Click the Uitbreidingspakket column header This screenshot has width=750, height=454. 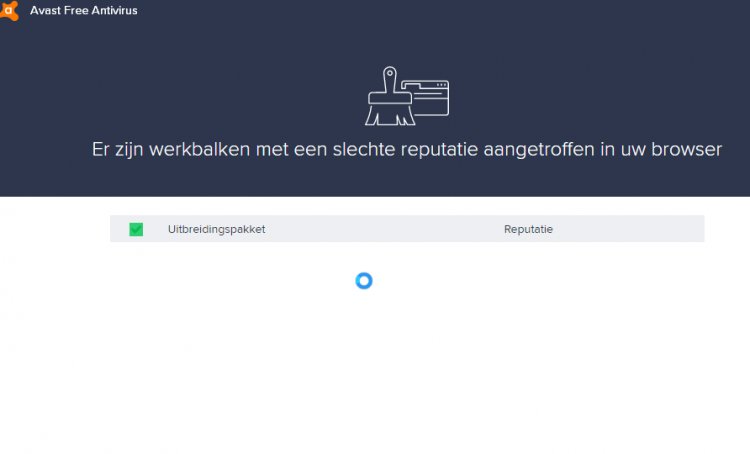tap(216, 229)
